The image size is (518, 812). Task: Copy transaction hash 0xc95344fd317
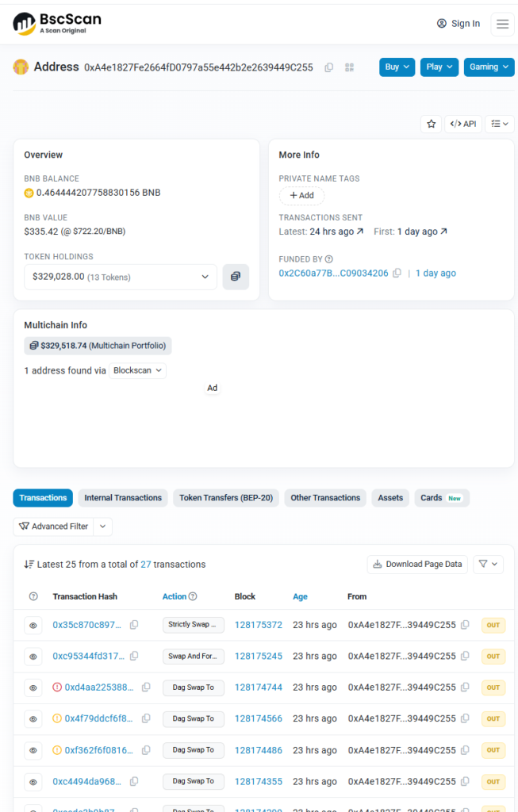[134, 656]
